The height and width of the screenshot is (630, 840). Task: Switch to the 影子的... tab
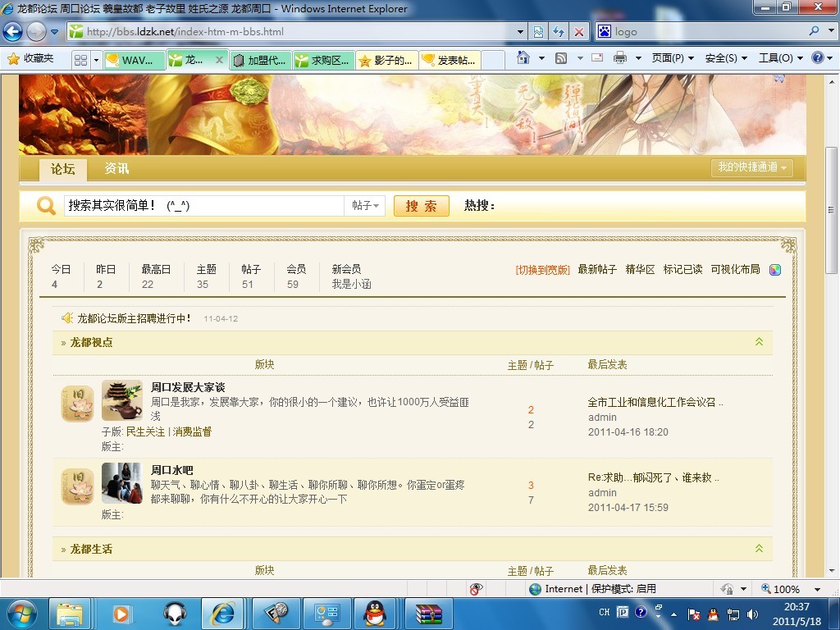(x=387, y=61)
